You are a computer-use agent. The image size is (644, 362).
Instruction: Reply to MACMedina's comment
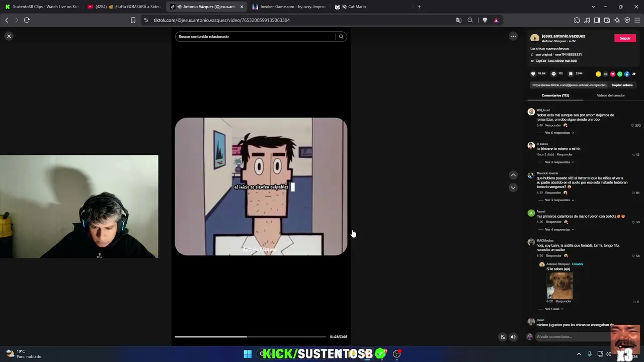click(553, 256)
